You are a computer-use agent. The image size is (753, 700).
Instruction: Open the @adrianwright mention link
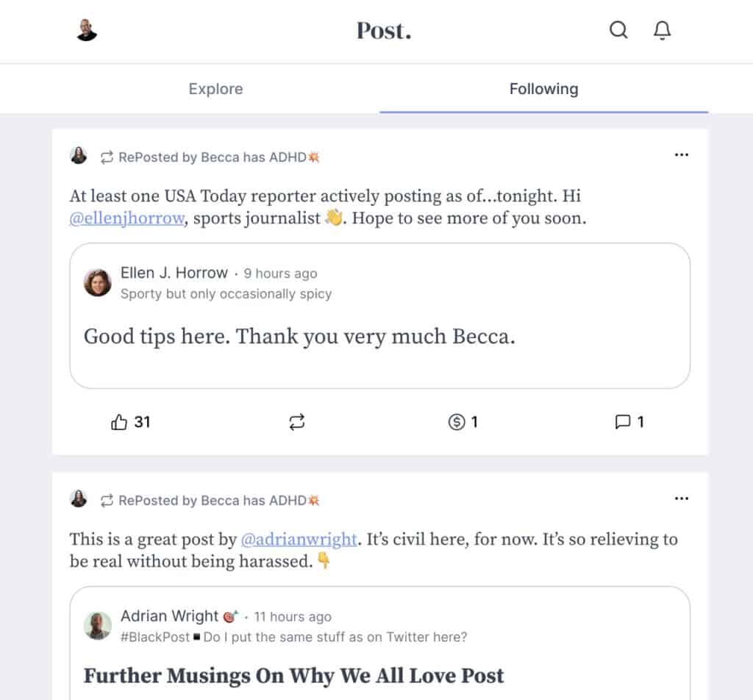tap(299, 539)
